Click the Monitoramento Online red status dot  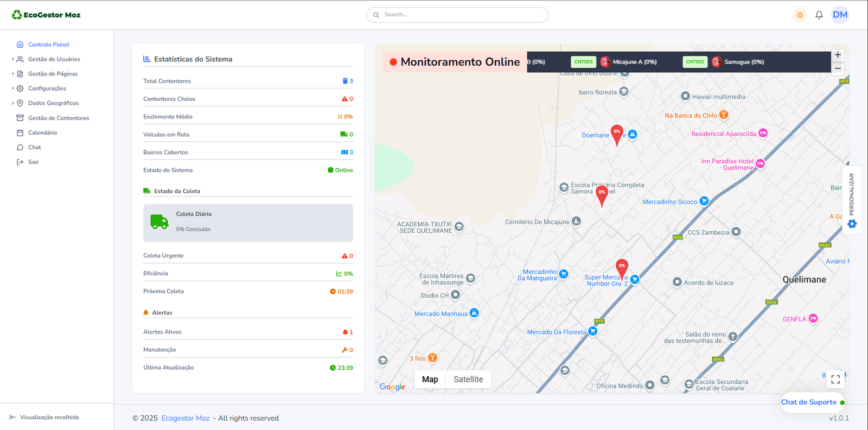pyautogui.click(x=393, y=62)
